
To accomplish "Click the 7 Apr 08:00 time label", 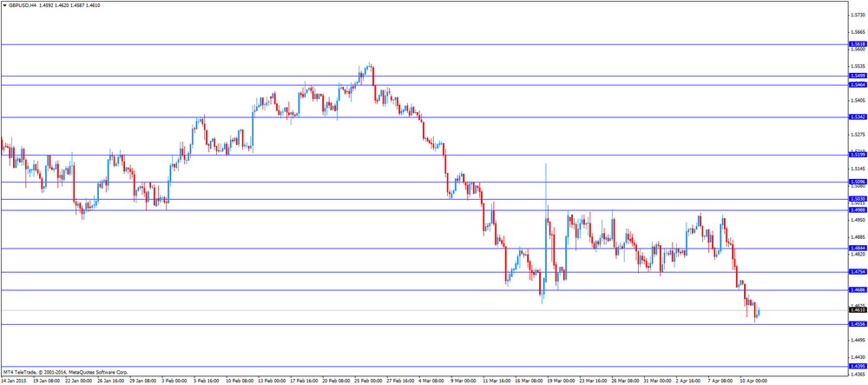I will tap(720, 382).
